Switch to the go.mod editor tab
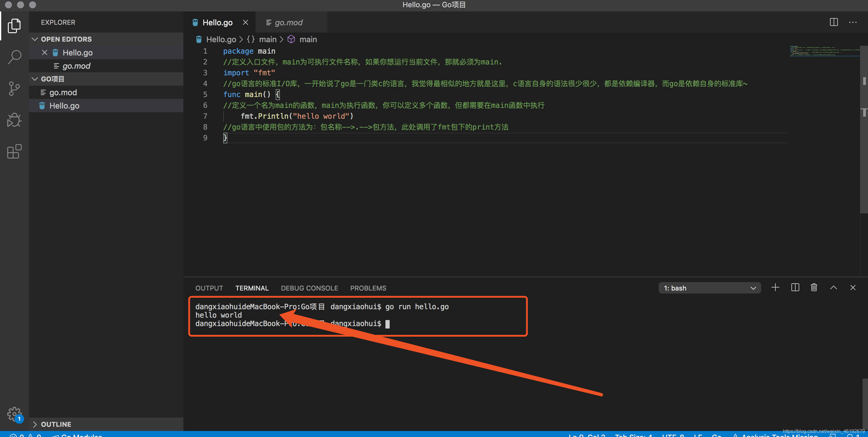 (x=291, y=22)
